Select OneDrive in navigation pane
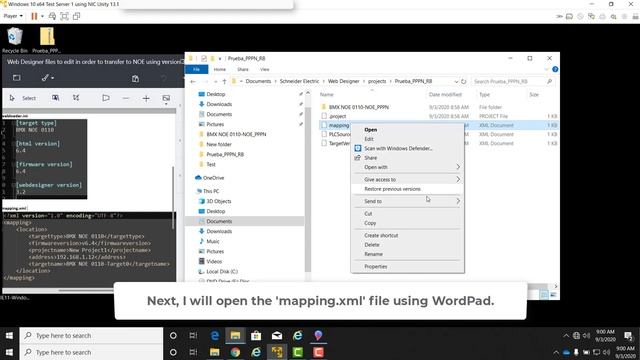640x360 pixels. 209,178
